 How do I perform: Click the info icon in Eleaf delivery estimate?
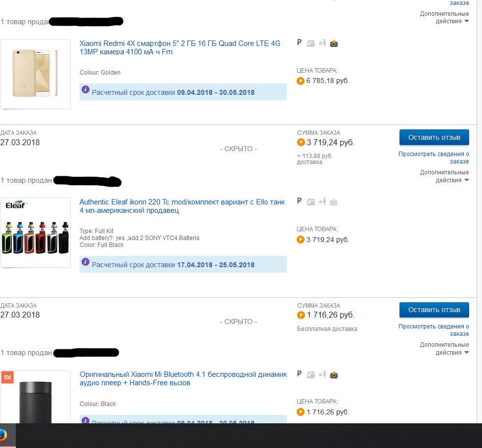tap(86, 262)
